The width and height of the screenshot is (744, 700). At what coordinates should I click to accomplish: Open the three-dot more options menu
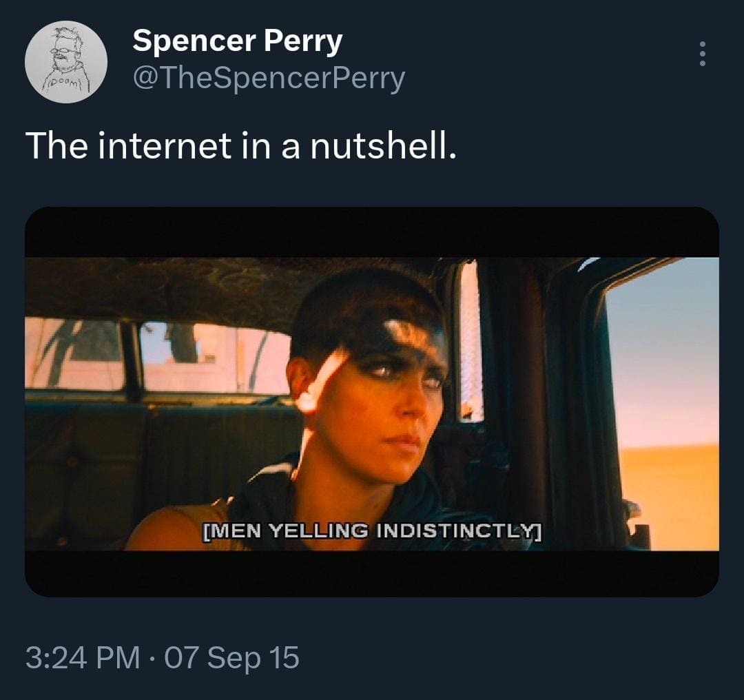click(x=702, y=54)
